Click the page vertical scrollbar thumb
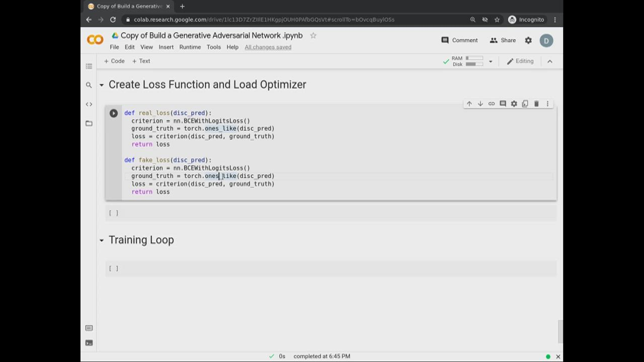This screenshot has height=362, width=644. 560,331
